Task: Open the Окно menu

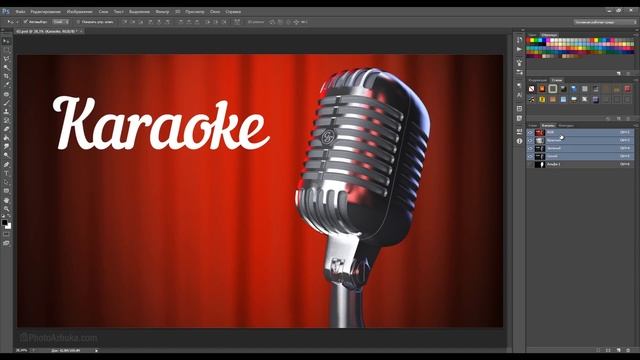Action: (x=215, y=11)
